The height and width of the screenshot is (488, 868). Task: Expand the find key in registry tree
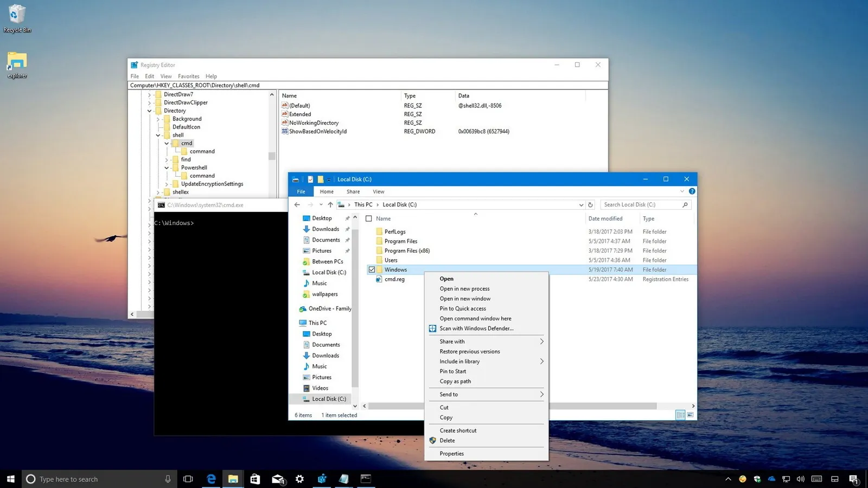167,159
